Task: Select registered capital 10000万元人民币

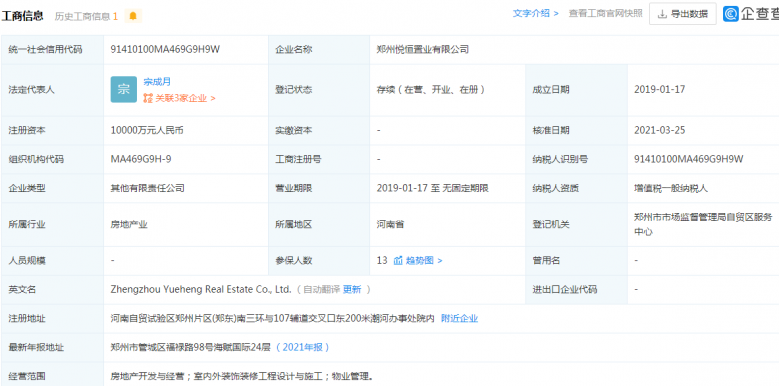Action: 147,130
